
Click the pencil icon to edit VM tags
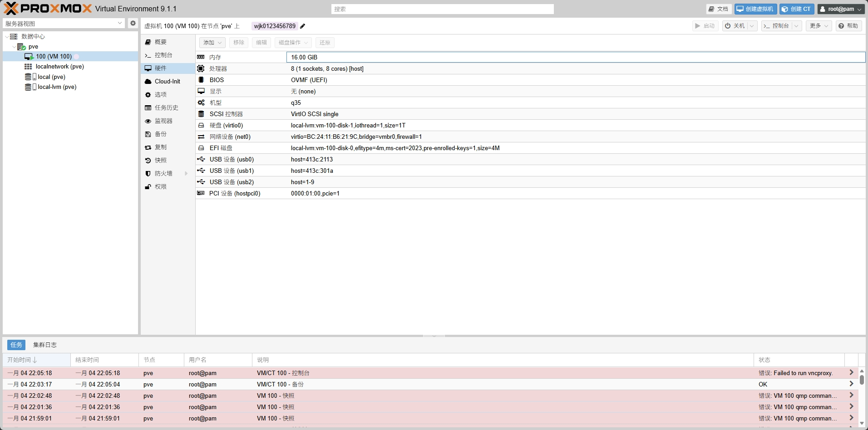click(x=303, y=26)
